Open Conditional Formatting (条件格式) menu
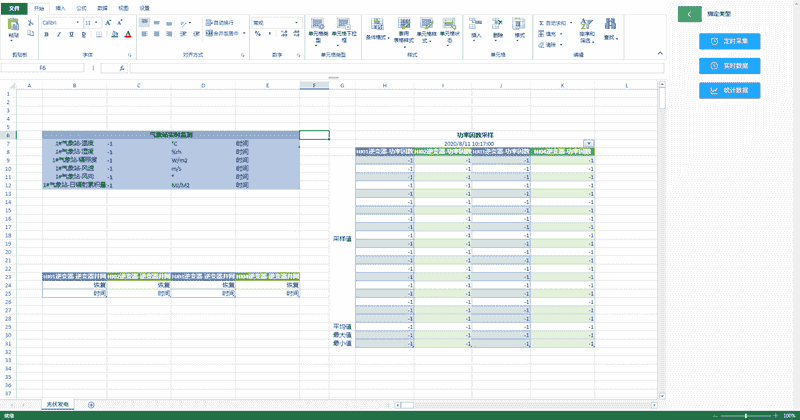 point(377,30)
